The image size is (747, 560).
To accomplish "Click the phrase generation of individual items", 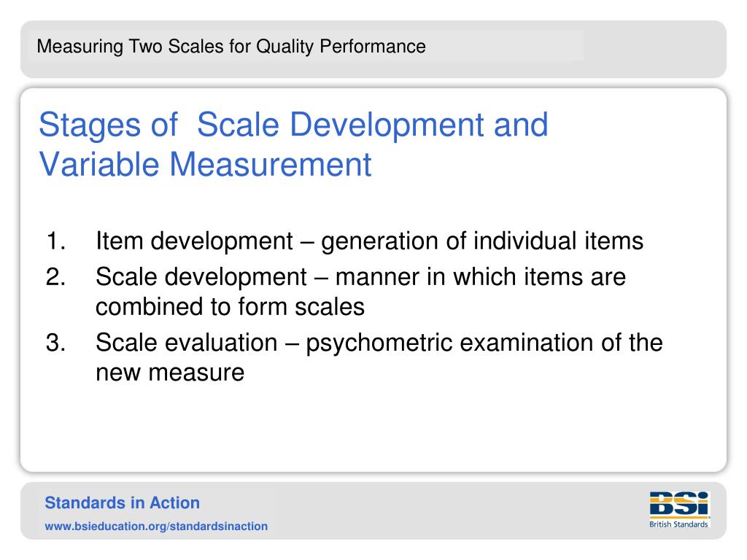I will (x=483, y=241).
